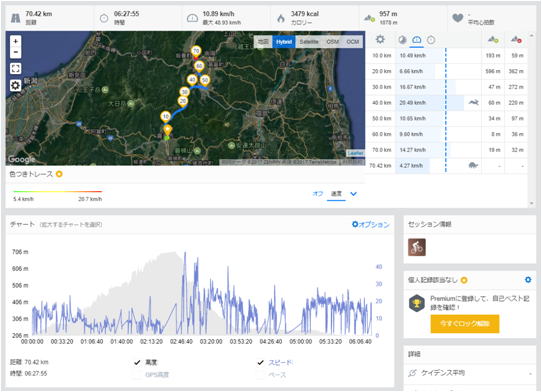Viewport: 542px width, 392px height.
Task: Expand cadence average row arrow
Action: [x=530, y=373]
